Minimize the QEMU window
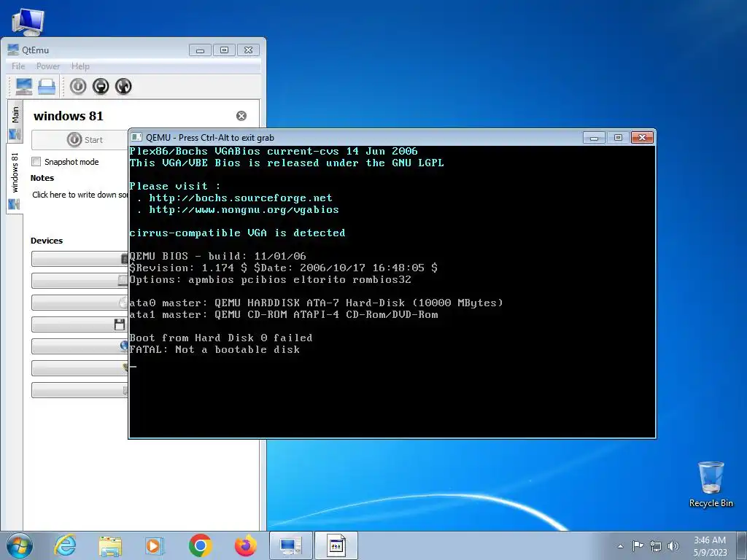Screen dimensions: 747x560 coord(594,138)
